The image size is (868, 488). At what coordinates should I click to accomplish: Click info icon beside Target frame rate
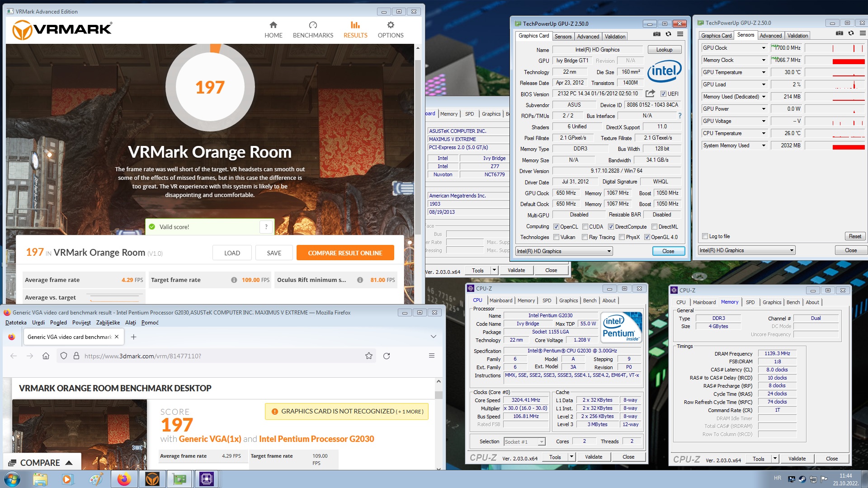(234, 280)
